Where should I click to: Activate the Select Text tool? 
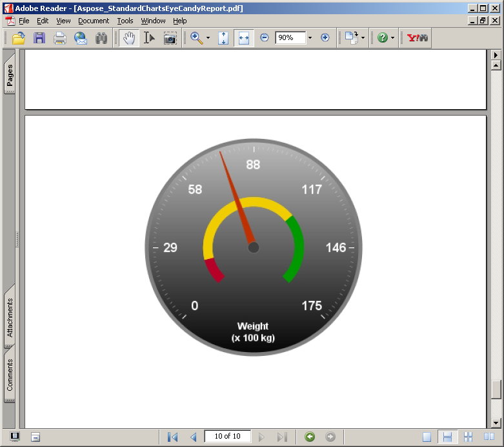pyautogui.click(x=149, y=38)
